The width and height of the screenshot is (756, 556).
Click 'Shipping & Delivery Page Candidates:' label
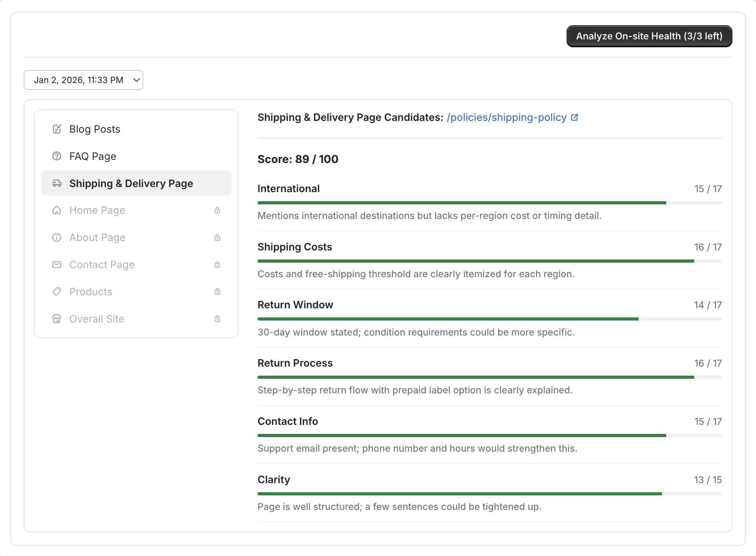[350, 117]
